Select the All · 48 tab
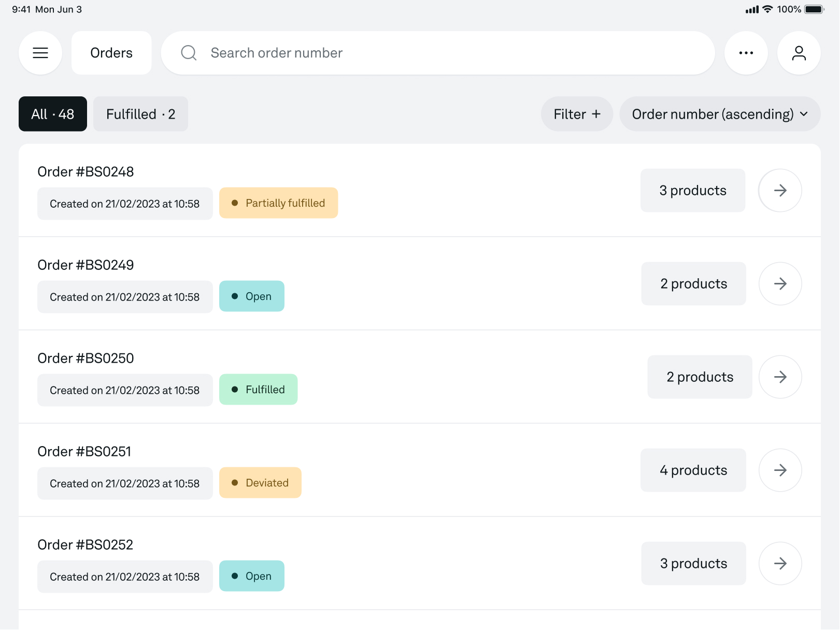840x630 pixels. 53,114
